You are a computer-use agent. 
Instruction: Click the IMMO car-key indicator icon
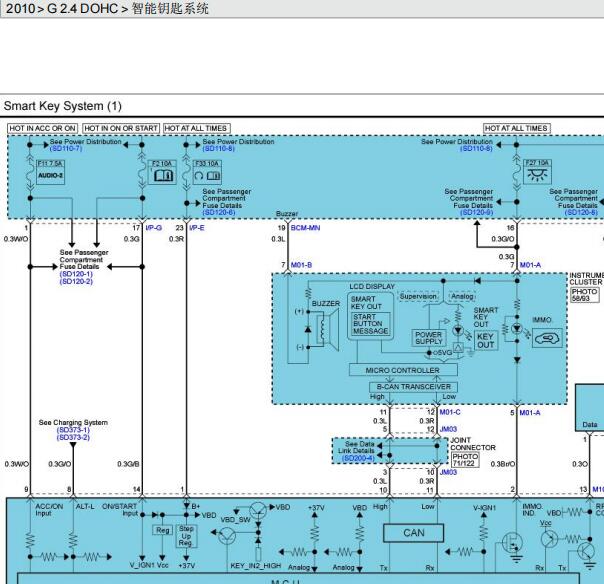(x=547, y=338)
